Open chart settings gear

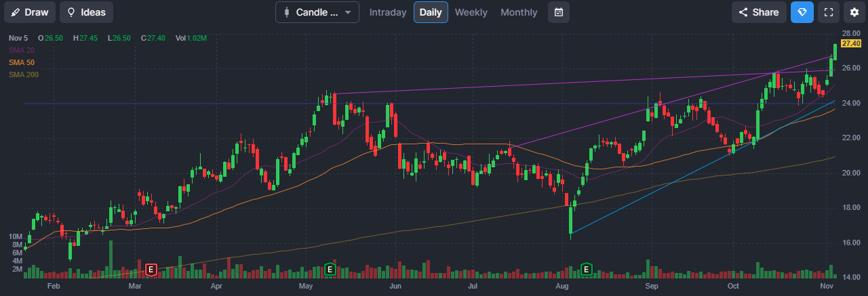pyautogui.click(x=854, y=12)
